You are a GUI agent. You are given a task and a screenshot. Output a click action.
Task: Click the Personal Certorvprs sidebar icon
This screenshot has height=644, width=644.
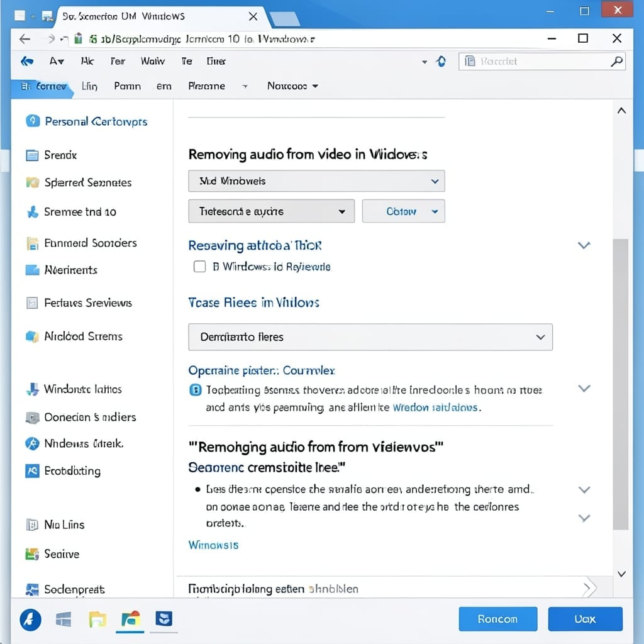pos(33,121)
